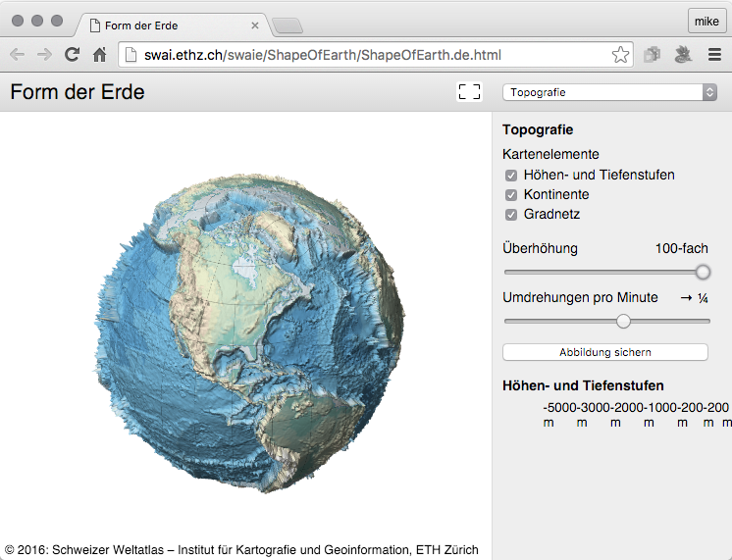Disable the Gradnetz checkbox
The image size is (732, 560).
click(511, 215)
